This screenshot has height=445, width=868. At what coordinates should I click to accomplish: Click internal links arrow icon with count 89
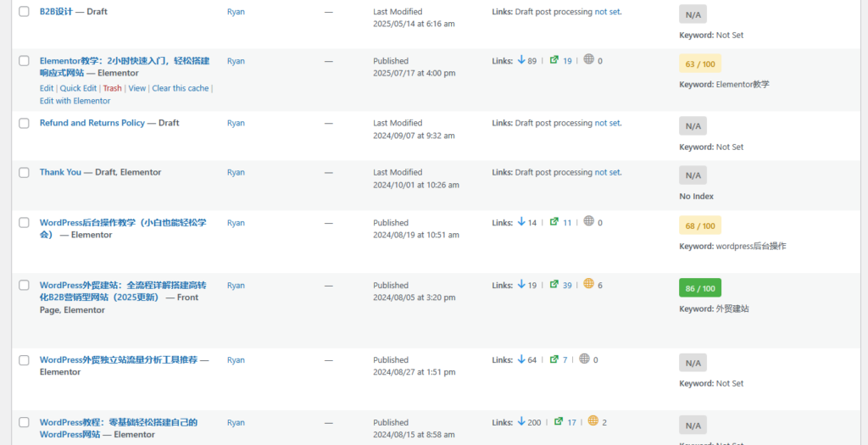pos(521,60)
